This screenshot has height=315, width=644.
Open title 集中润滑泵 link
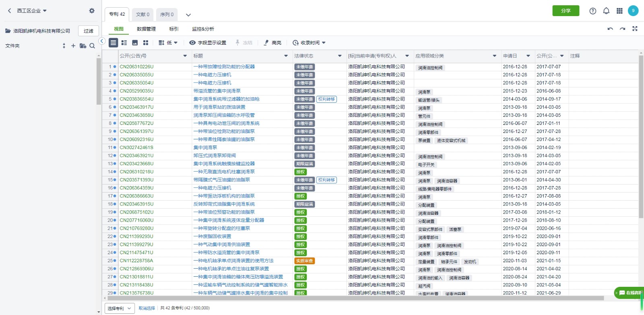(205, 147)
